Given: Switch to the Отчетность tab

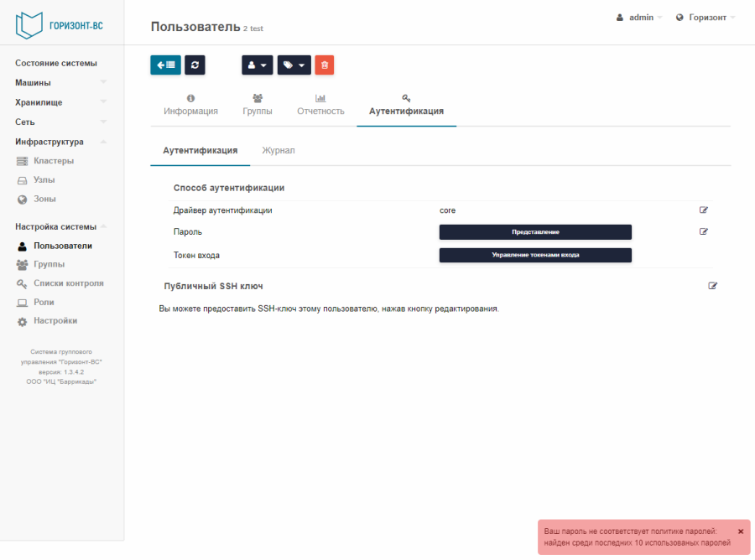Looking at the screenshot, I should tap(320, 106).
